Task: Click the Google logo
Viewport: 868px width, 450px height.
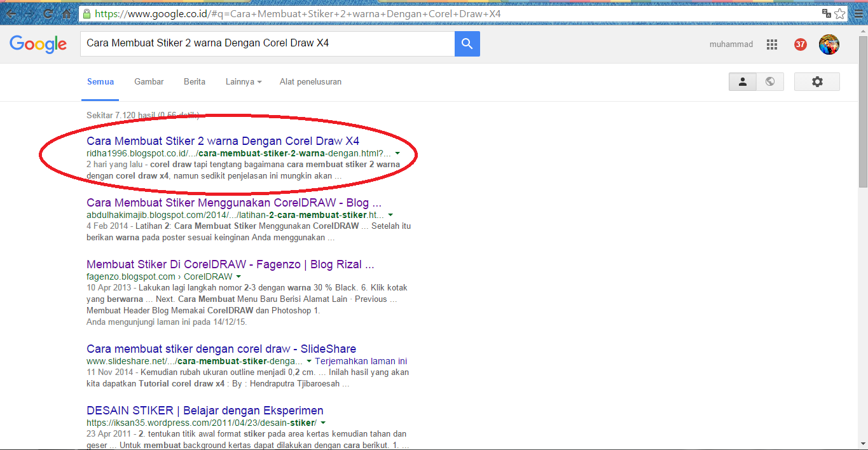Action: tap(38, 44)
